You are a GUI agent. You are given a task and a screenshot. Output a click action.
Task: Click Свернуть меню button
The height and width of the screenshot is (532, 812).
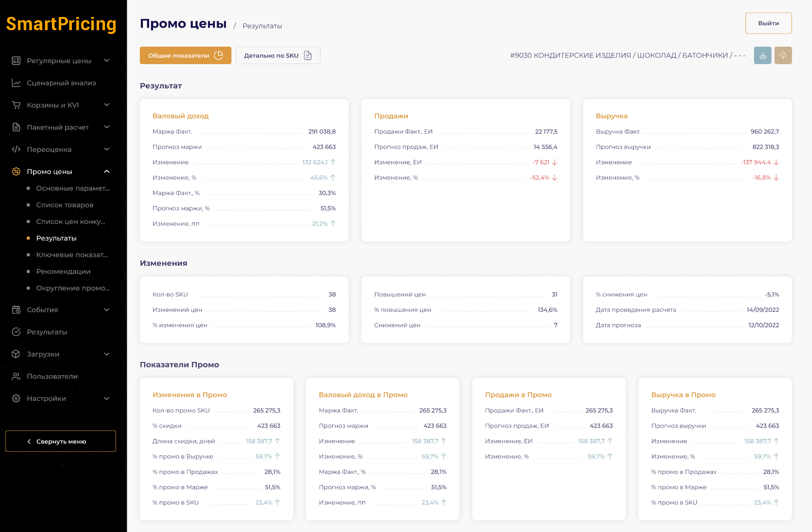pyautogui.click(x=61, y=441)
